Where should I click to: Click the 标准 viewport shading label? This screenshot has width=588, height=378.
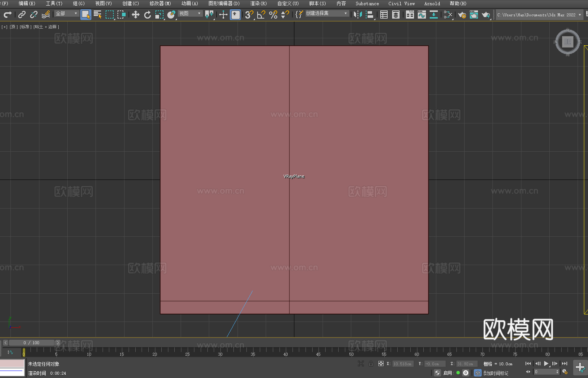(25, 27)
